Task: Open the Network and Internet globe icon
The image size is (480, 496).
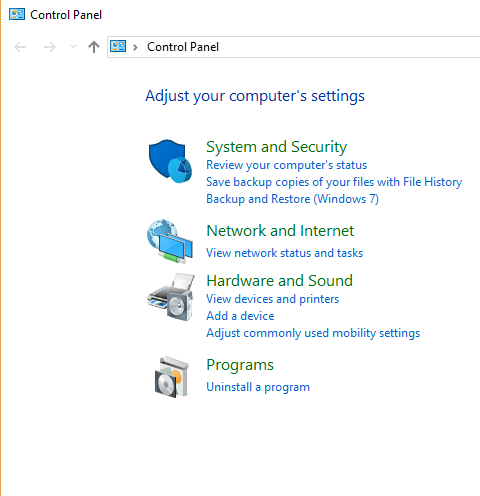Action: tap(170, 241)
